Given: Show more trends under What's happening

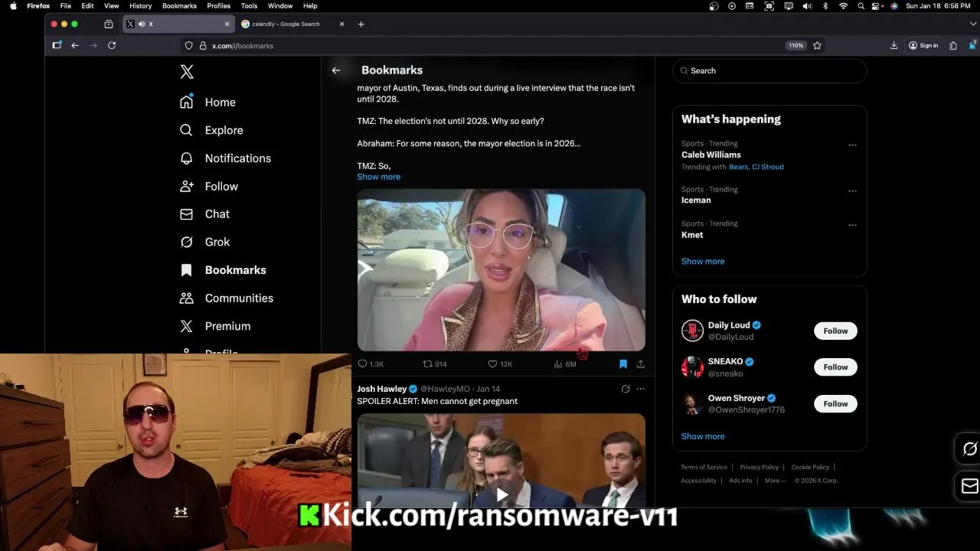Looking at the screenshot, I should [x=703, y=261].
